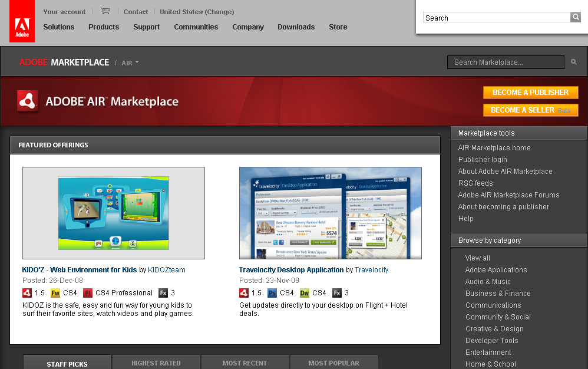Click the Travelocity screenshot thumbnail
The width and height of the screenshot is (588, 369).
331,213
